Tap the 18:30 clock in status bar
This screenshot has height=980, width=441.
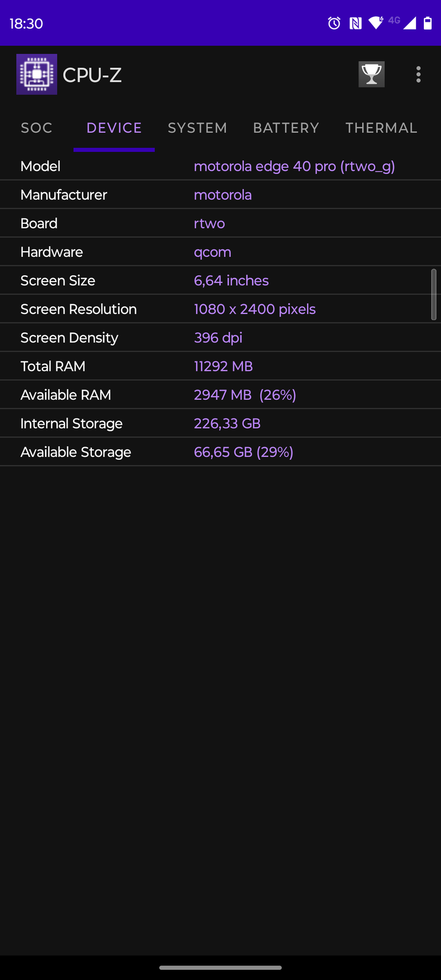tap(26, 23)
